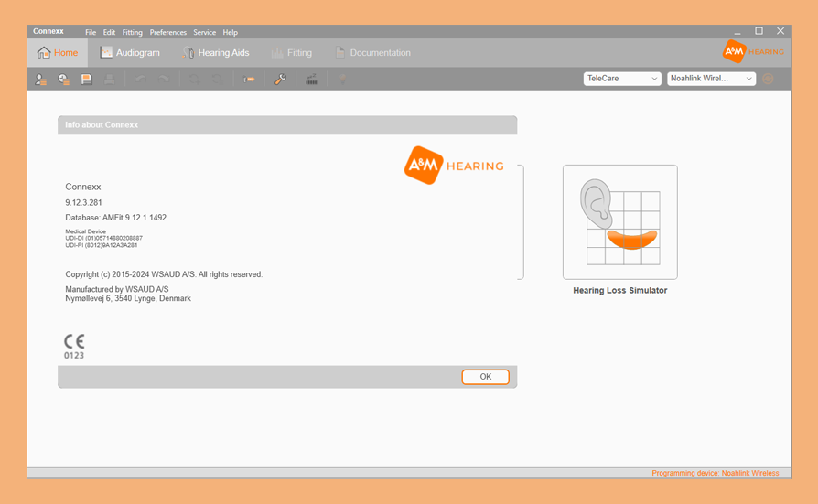Click the sleep mode bars icon
The width and height of the screenshot is (818, 504).
point(311,80)
